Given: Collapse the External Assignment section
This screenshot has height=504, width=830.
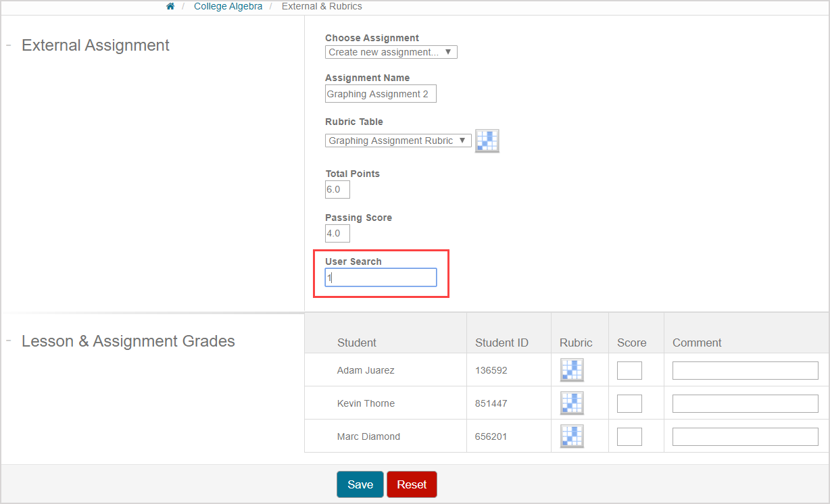Looking at the screenshot, I should [x=9, y=45].
